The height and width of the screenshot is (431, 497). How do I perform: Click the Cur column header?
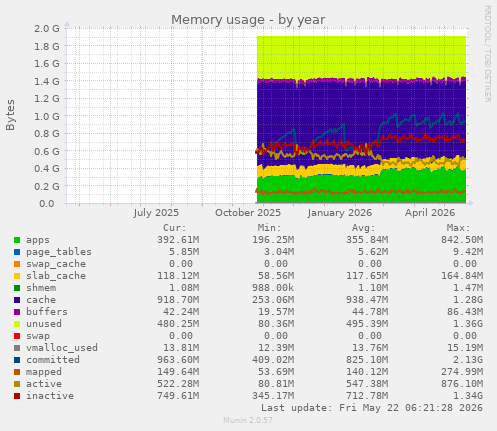[x=175, y=228]
